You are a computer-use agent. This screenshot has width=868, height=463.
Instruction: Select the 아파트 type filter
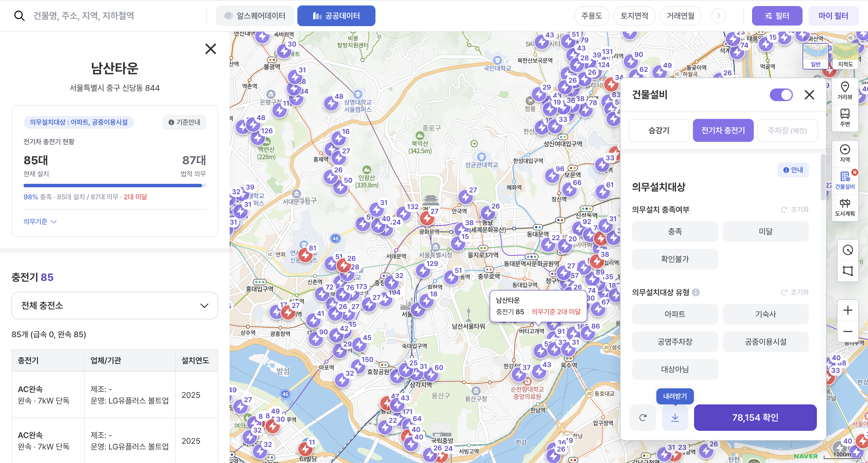tap(675, 314)
